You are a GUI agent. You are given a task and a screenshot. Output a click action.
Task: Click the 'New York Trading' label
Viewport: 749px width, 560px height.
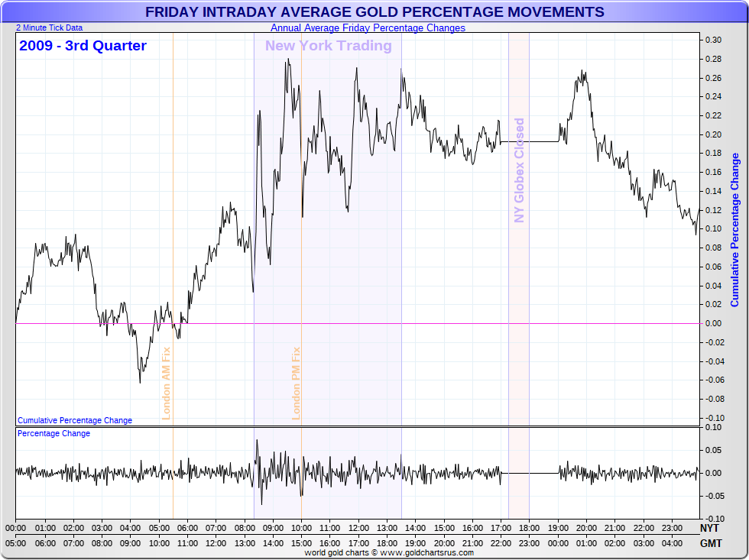tap(328, 45)
